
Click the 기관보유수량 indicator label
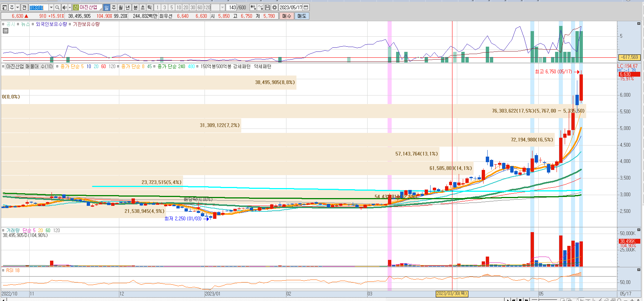point(86,24)
